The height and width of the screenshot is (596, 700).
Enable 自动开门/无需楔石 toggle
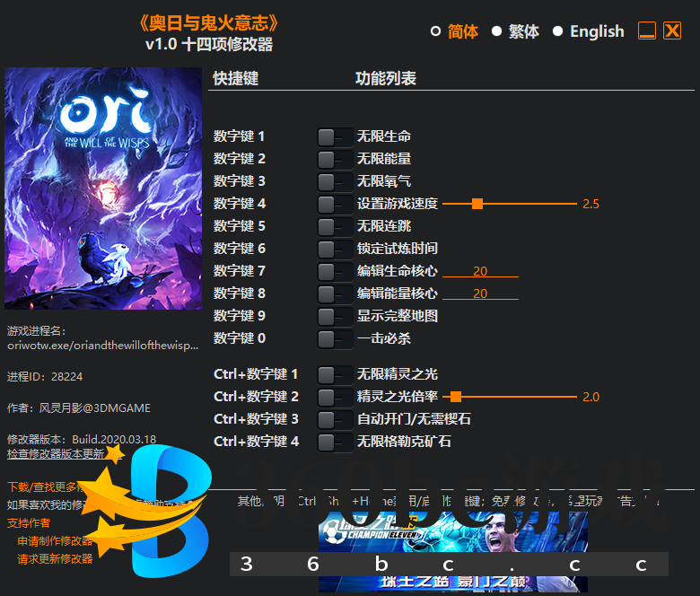point(335,420)
